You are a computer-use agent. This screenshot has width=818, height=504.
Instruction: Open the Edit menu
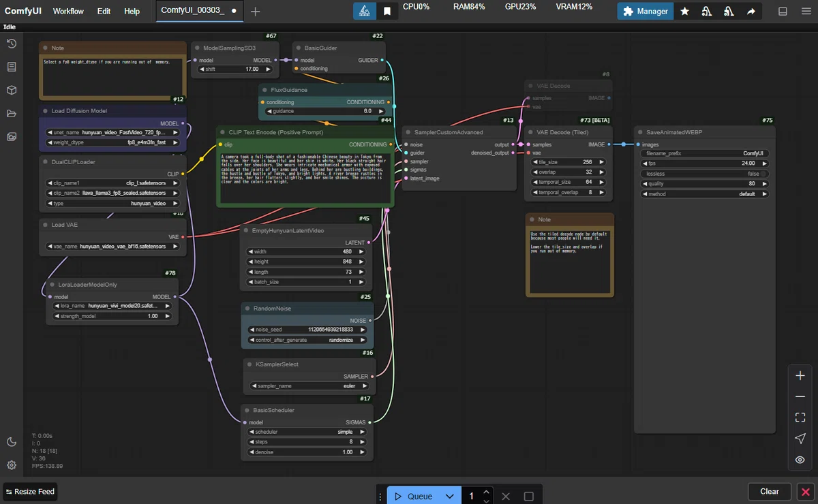pos(104,11)
